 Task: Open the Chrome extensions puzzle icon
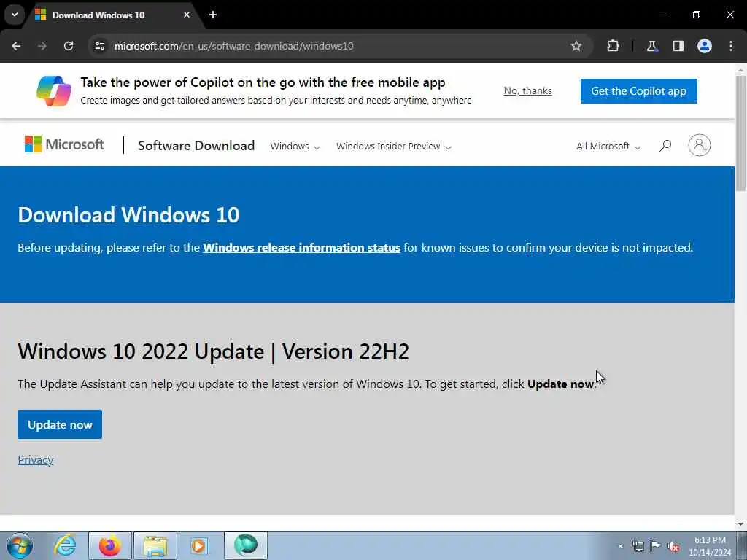[613, 46]
